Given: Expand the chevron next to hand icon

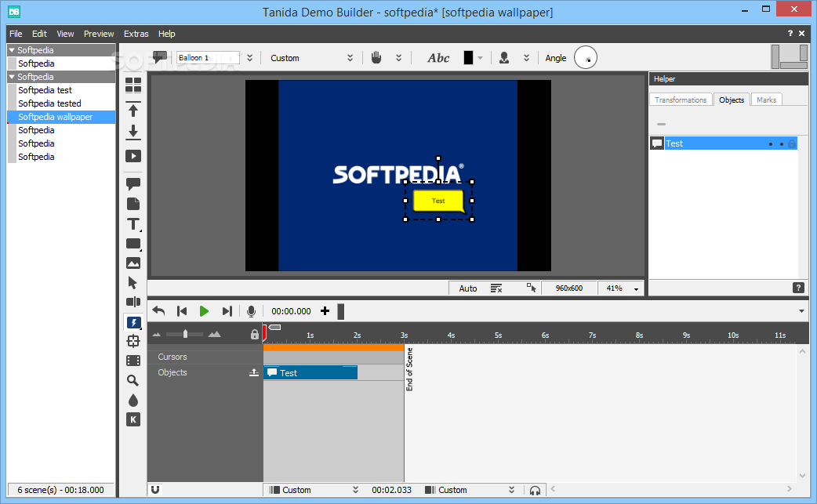Looking at the screenshot, I should point(398,58).
